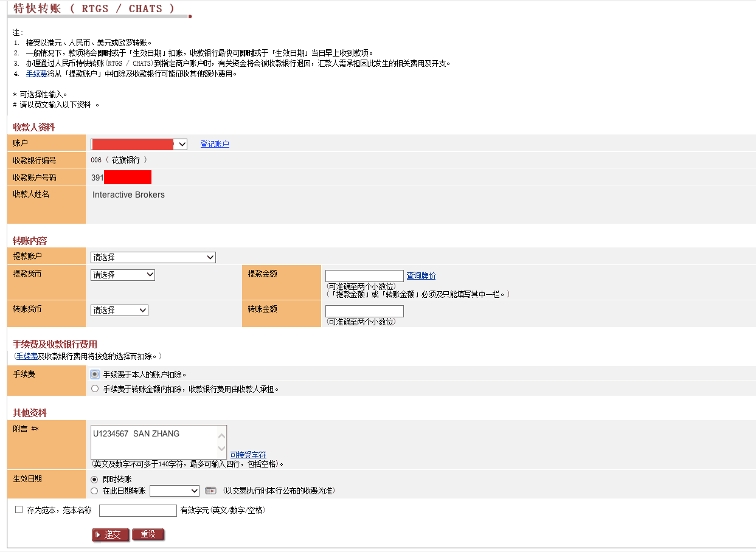This screenshot has width=756, height=552.
Task: Open the calendar date picker icon
Action: click(210, 491)
